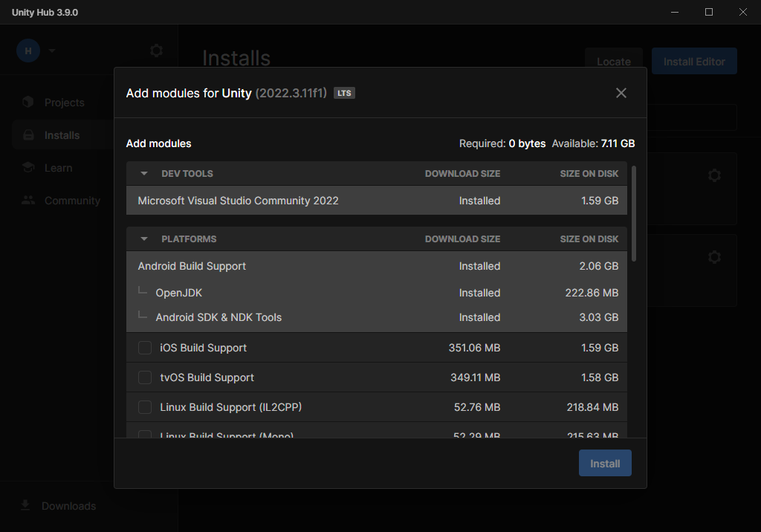Select Microsoft Visual Studio Community 2022 row
This screenshot has height=532, width=761.
pos(377,201)
